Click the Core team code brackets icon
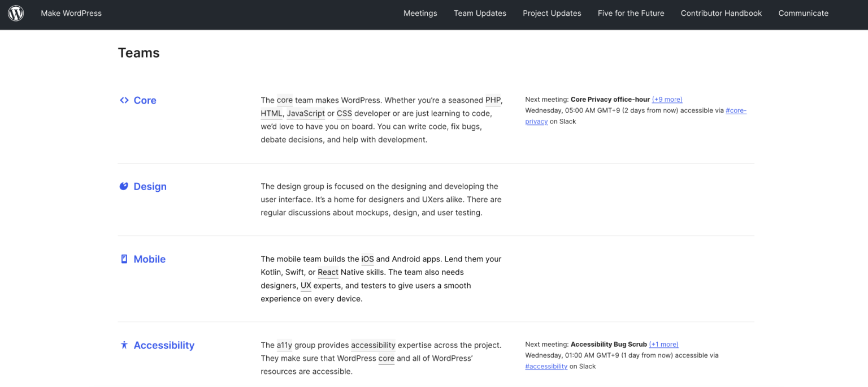 tap(124, 100)
